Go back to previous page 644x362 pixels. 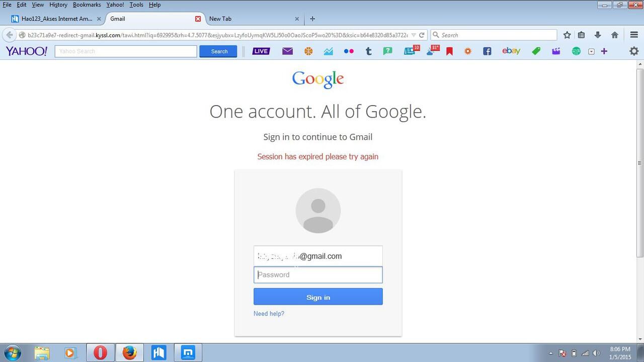pyautogui.click(x=9, y=35)
